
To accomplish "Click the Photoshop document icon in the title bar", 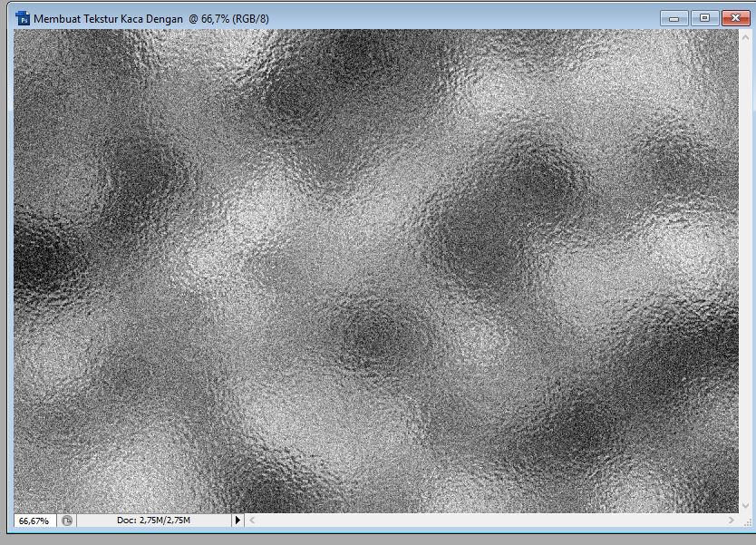I will click(x=22, y=18).
